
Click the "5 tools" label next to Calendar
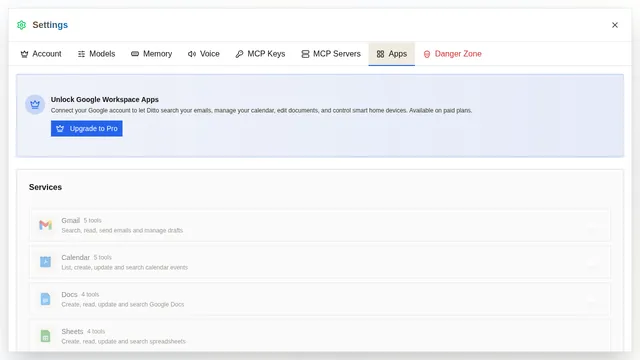point(102,258)
